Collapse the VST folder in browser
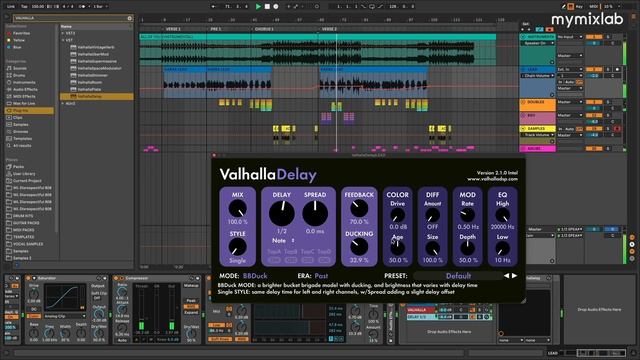The height and width of the screenshot is (360, 640). click(63, 40)
